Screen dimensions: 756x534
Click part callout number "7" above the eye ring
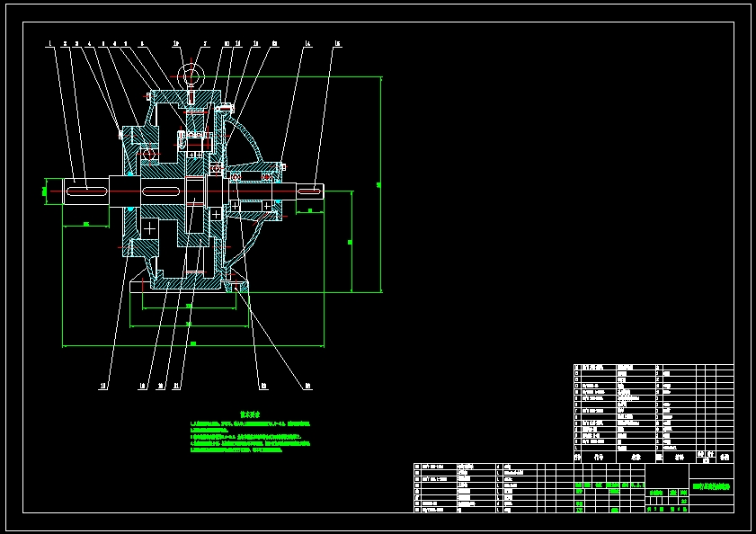[205, 44]
